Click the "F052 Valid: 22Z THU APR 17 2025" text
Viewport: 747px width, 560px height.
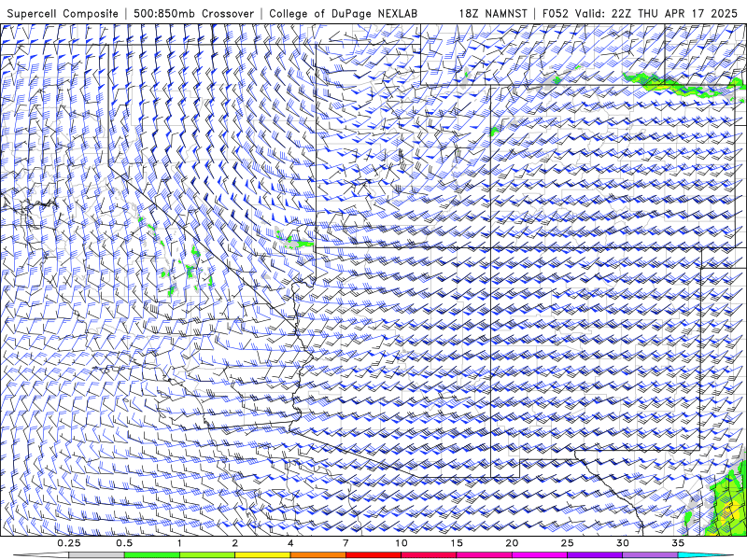(x=640, y=13)
